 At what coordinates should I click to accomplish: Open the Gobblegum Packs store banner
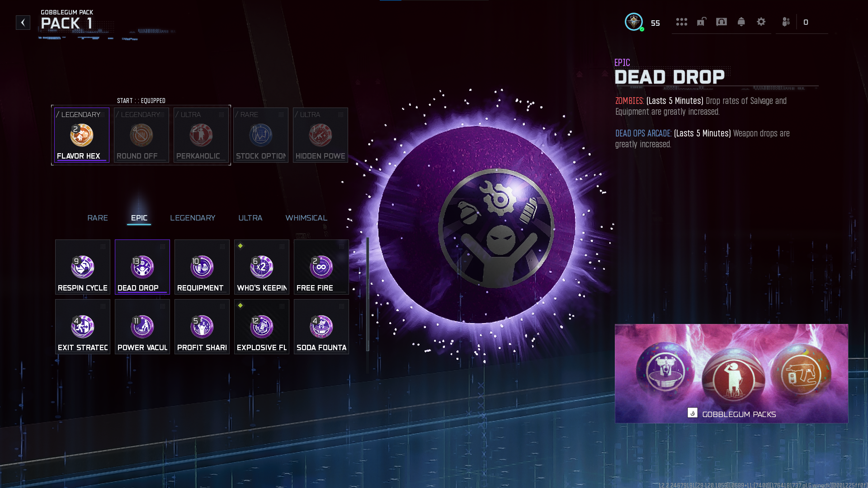tap(731, 373)
